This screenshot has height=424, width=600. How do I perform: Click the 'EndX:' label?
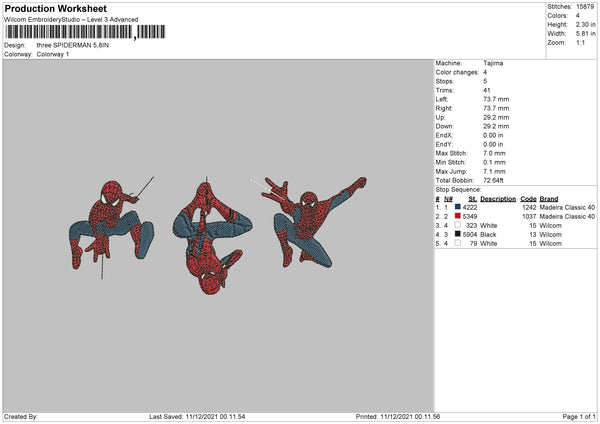pyautogui.click(x=444, y=135)
